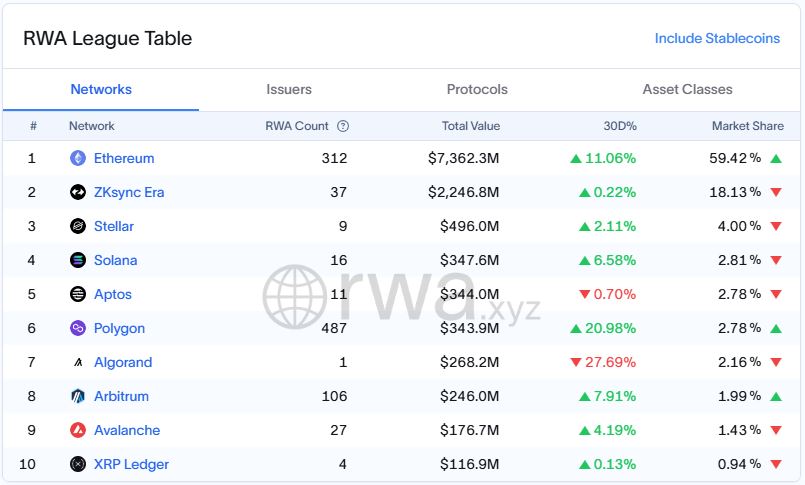The image size is (805, 485).
Task: Click ZKsync Era's total value $2,246.8M
Action: coord(464,192)
